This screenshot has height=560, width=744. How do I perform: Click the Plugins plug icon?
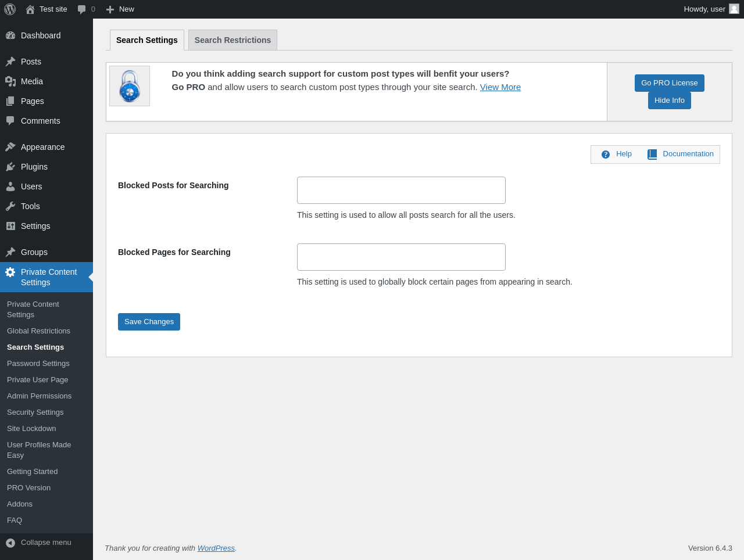pos(10,167)
